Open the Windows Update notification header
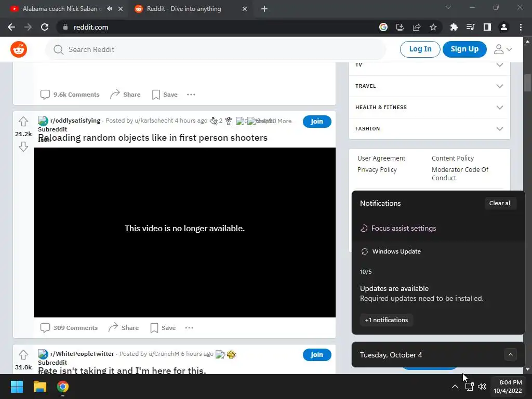The width and height of the screenshot is (532, 399). [x=391, y=251]
